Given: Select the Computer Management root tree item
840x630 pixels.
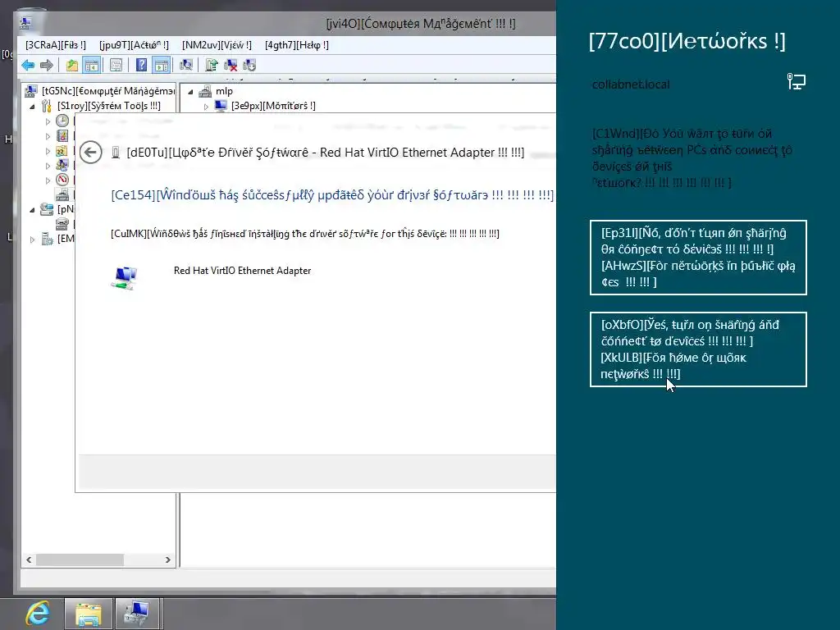Looking at the screenshot, I should [x=108, y=91].
